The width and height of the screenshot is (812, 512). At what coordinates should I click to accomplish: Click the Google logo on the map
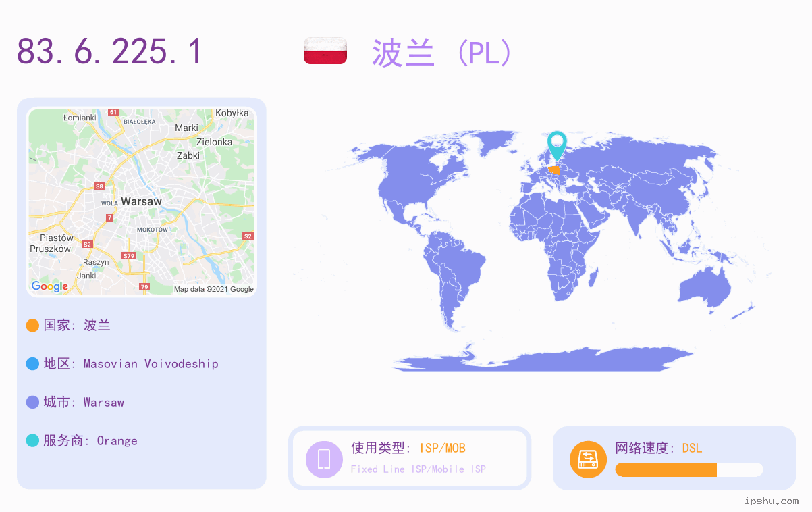point(50,286)
